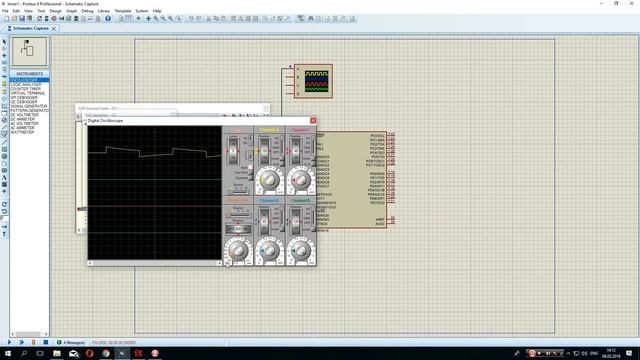
Task: Click the Undo toolbar icon
Action: click(x=191, y=19)
